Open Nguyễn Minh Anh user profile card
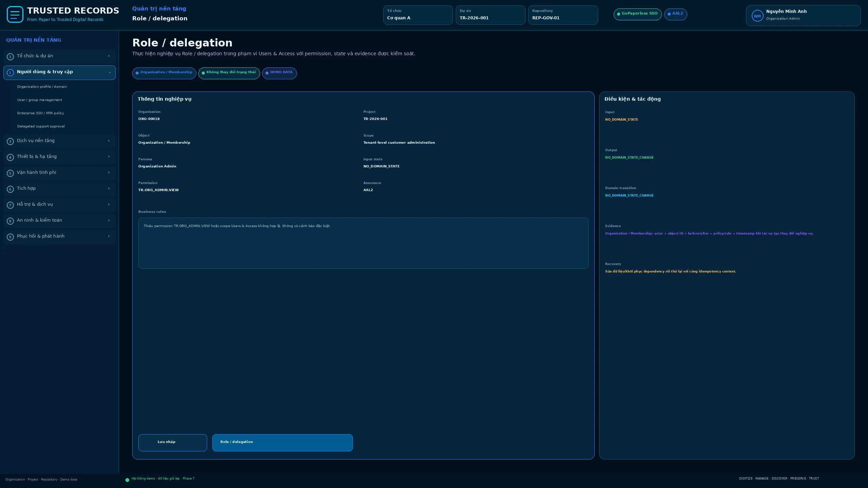The image size is (868, 488). [x=803, y=16]
